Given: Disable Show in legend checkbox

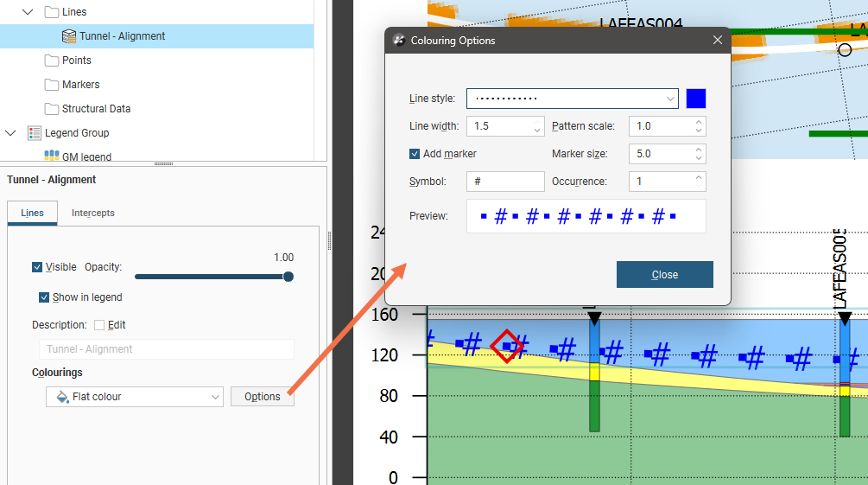Looking at the screenshot, I should coord(44,297).
